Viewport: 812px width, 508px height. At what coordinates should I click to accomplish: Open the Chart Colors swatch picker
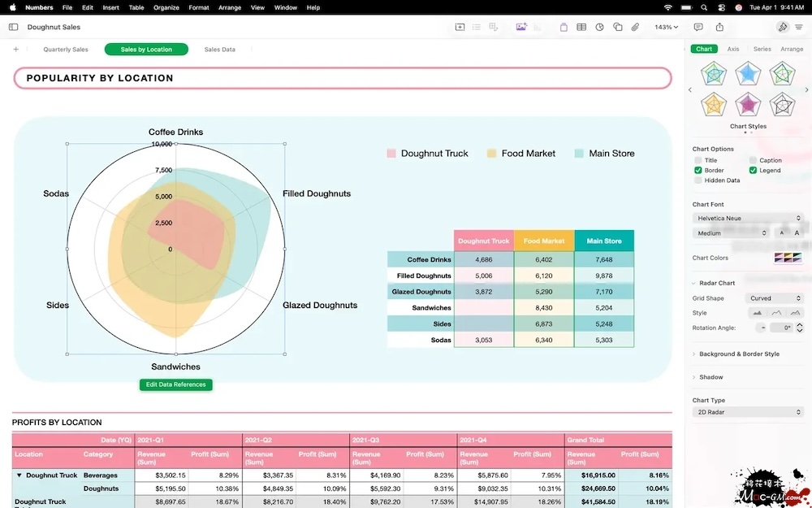[788, 258]
